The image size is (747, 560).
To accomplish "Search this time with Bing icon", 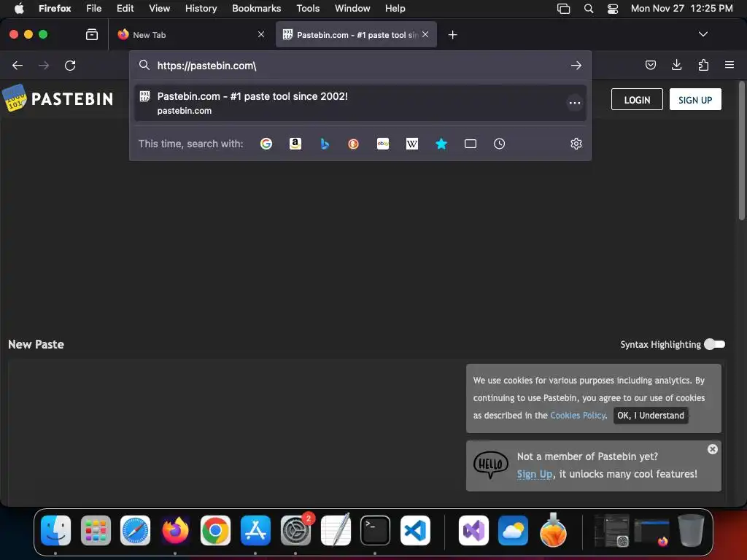I will [325, 144].
